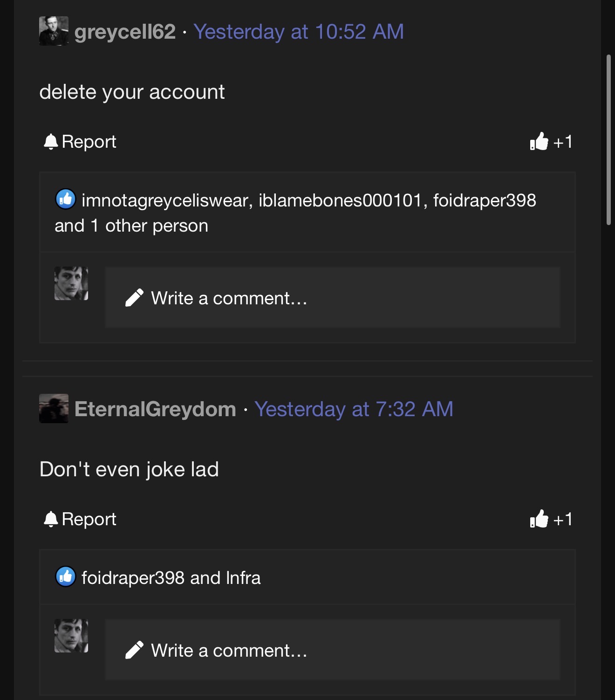Viewport: 615px width, 700px height.
Task: Click the comment box under greycell62's post
Action: point(332,298)
